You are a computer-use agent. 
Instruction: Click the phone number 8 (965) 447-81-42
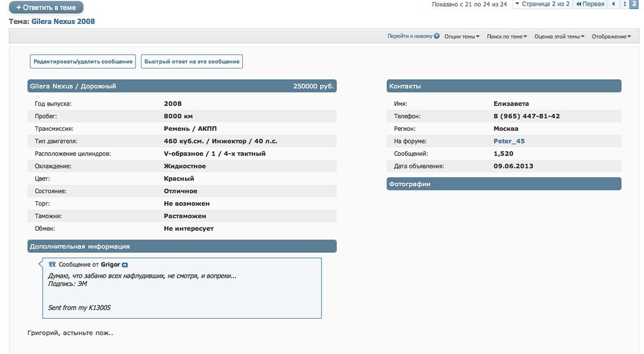click(526, 116)
